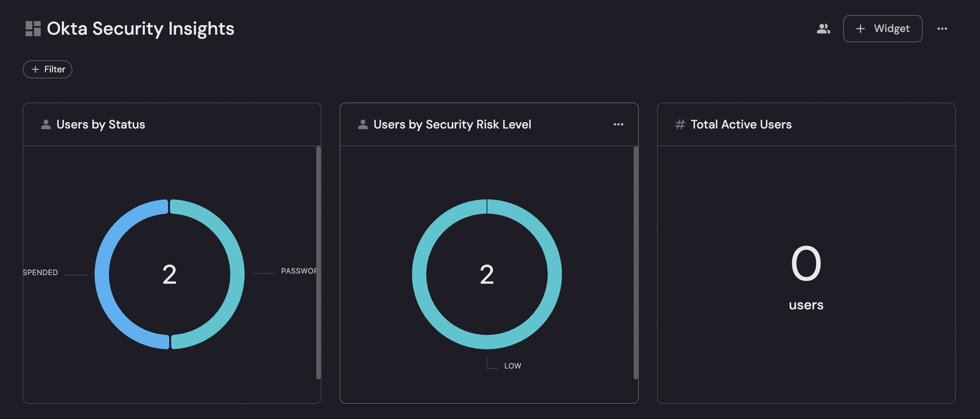Viewport: 980px width, 419px height.
Task: Click hash icon on Total Active Users
Action: tap(680, 124)
